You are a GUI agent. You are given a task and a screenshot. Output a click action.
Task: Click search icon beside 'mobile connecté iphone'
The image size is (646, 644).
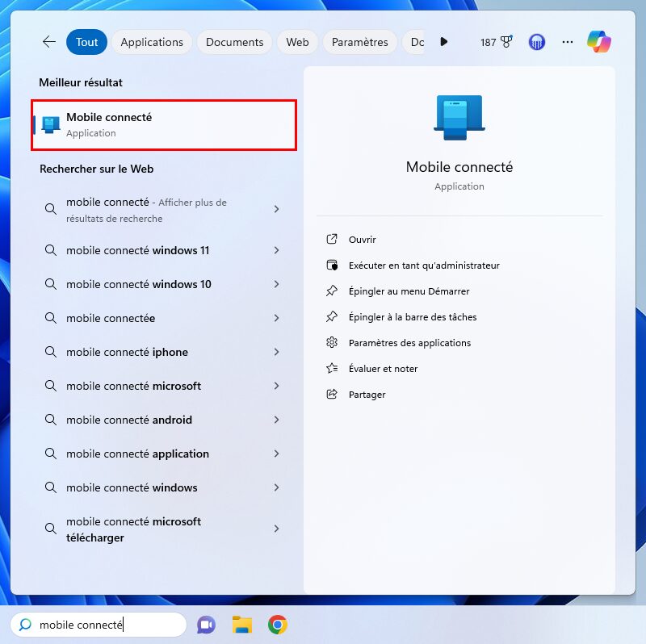pos(51,352)
